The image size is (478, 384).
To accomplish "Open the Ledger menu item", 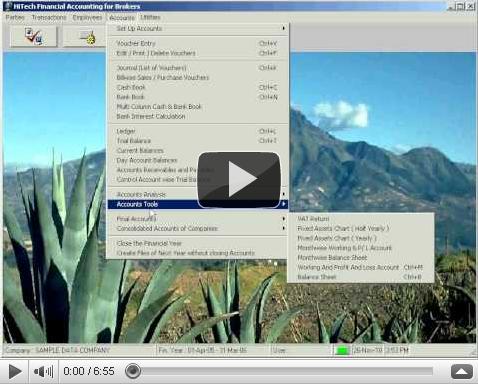I will tap(198, 131).
